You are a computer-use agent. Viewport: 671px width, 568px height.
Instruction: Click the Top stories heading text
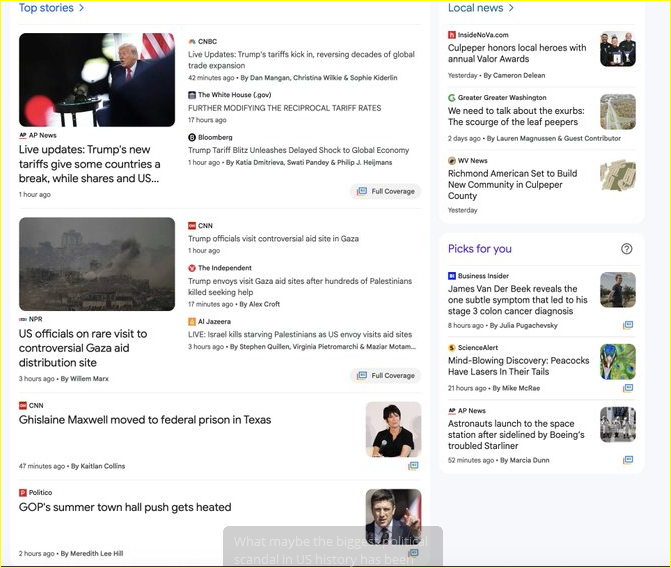[46, 8]
